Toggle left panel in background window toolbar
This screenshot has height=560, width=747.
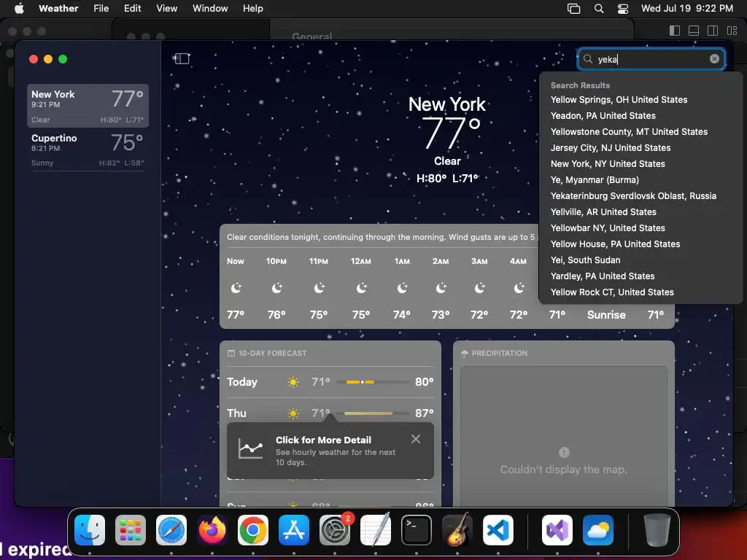(675, 31)
